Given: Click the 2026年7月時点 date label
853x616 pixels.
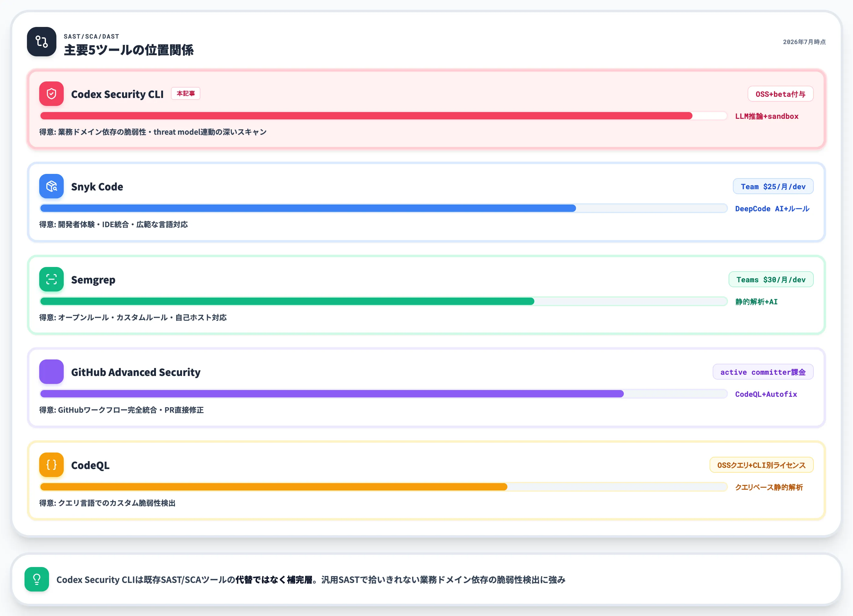Looking at the screenshot, I should (805, 42).
